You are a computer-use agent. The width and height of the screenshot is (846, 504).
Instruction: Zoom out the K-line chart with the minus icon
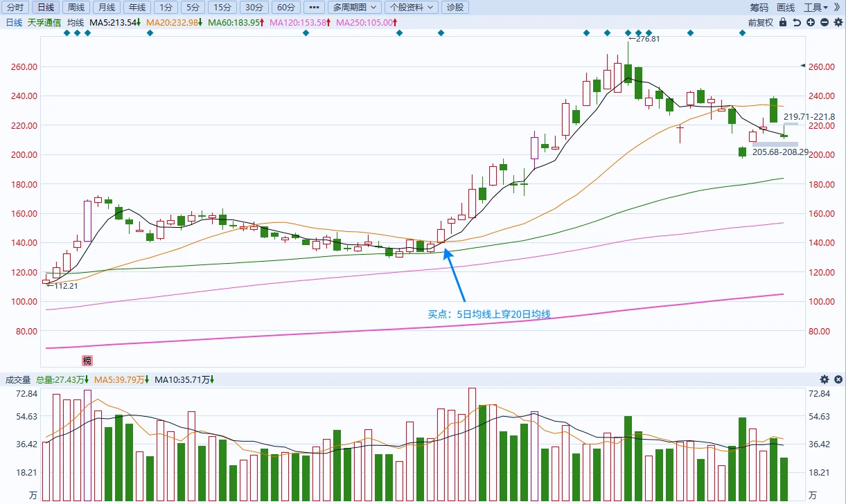click(x=825, y=22)
